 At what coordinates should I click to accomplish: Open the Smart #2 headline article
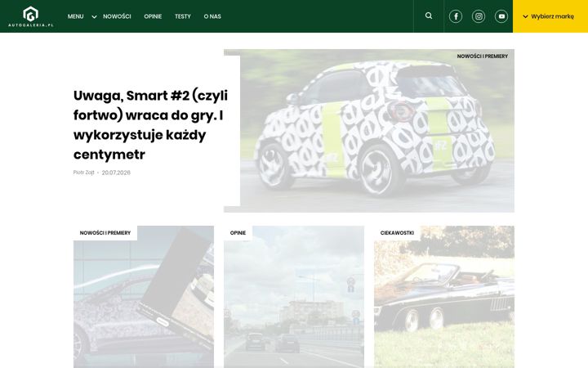150,124
